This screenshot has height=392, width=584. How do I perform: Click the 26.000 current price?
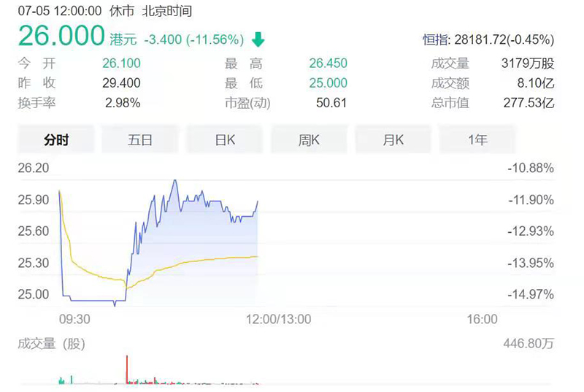61,36
